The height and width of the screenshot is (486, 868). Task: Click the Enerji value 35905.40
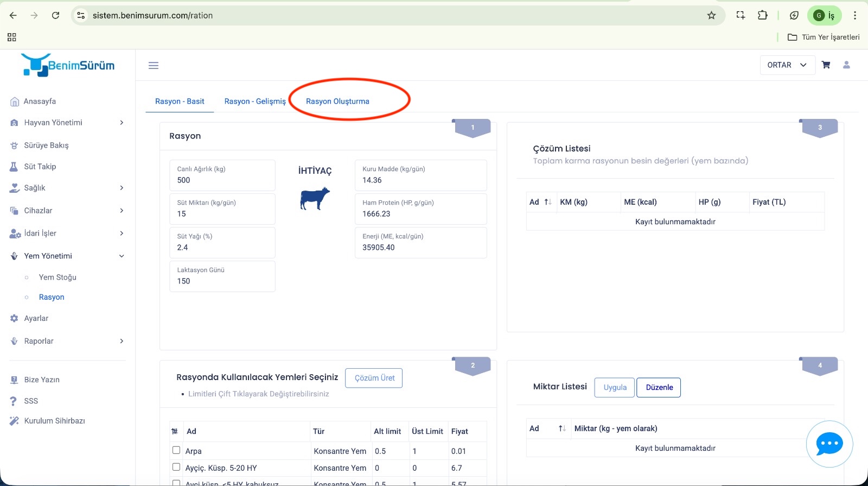[x=379, y=248]
